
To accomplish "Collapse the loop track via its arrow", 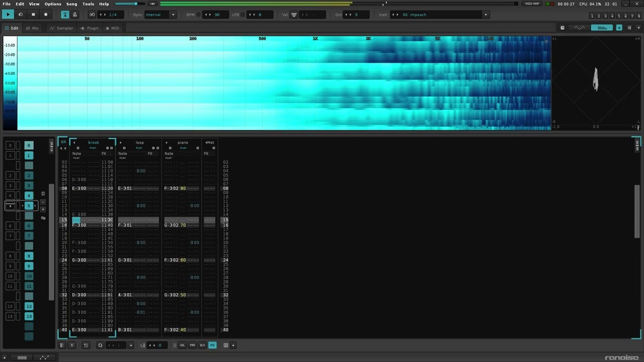I will coord(120,143).
